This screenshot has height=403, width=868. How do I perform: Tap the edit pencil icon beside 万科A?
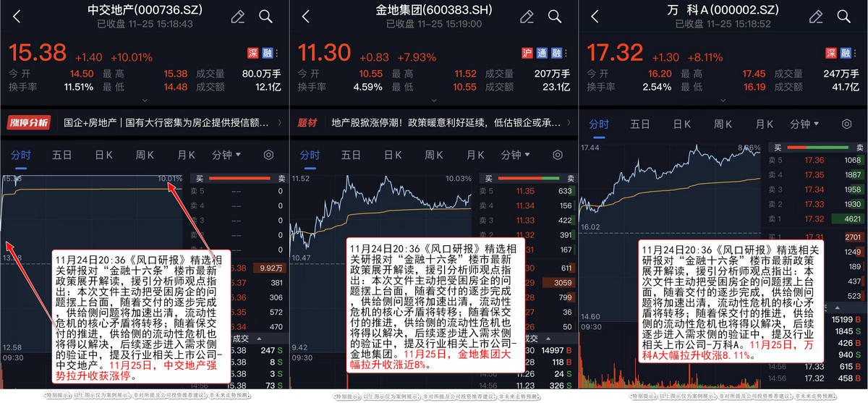pyautogui.click(x=817, y=16)
